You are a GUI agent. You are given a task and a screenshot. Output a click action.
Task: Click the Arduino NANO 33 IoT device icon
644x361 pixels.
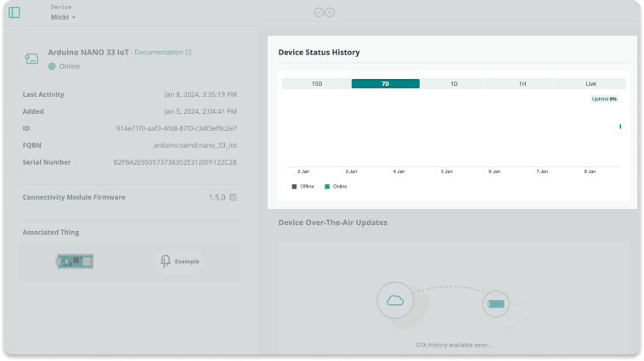click(31, 59)
